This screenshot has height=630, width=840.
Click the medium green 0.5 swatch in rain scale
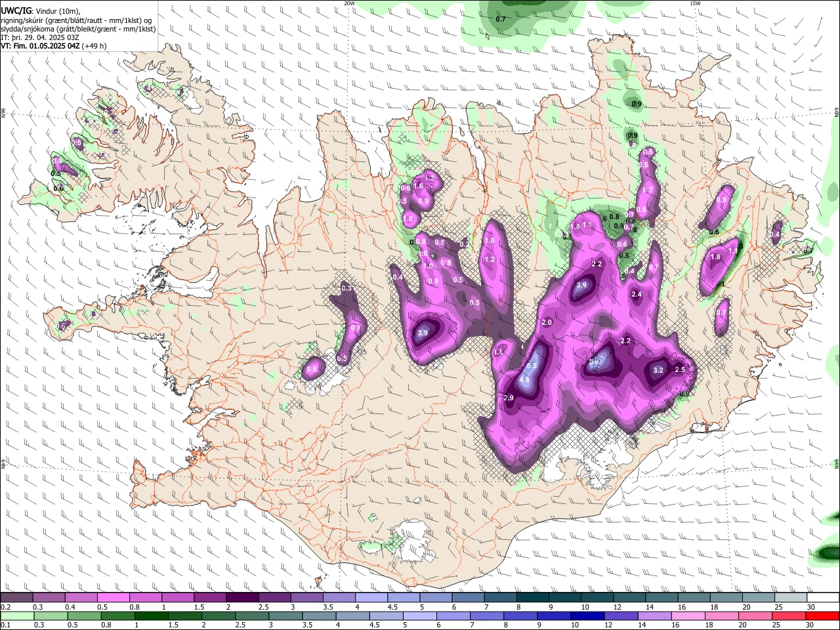click(x=84, y=616)
